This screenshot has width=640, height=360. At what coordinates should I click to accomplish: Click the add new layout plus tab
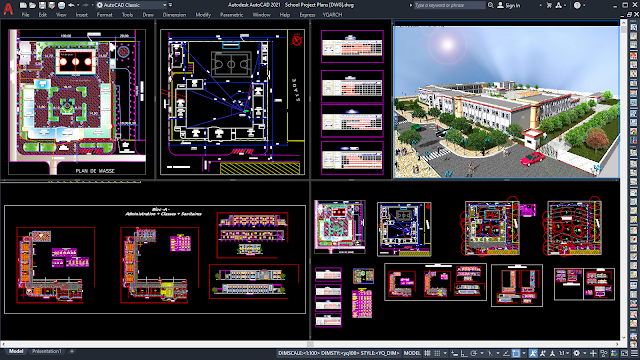coord(72,351)
